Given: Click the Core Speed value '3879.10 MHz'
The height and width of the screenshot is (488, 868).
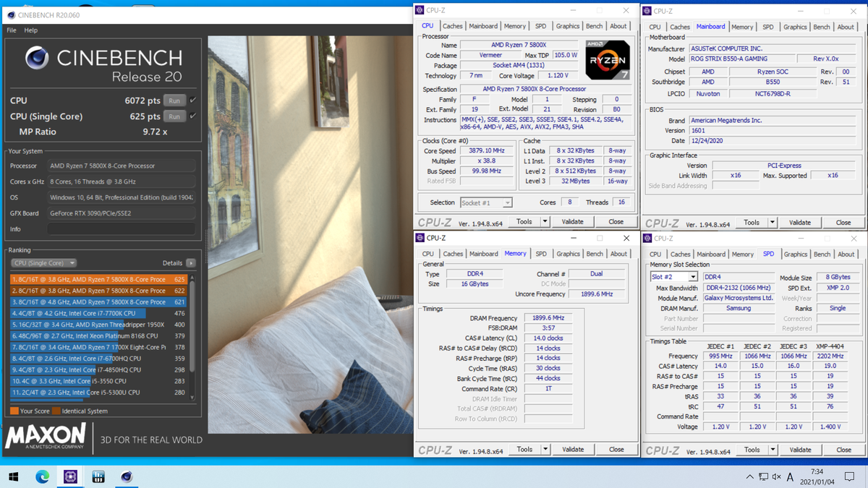Looking at the screenshot, I should (485, 151).
